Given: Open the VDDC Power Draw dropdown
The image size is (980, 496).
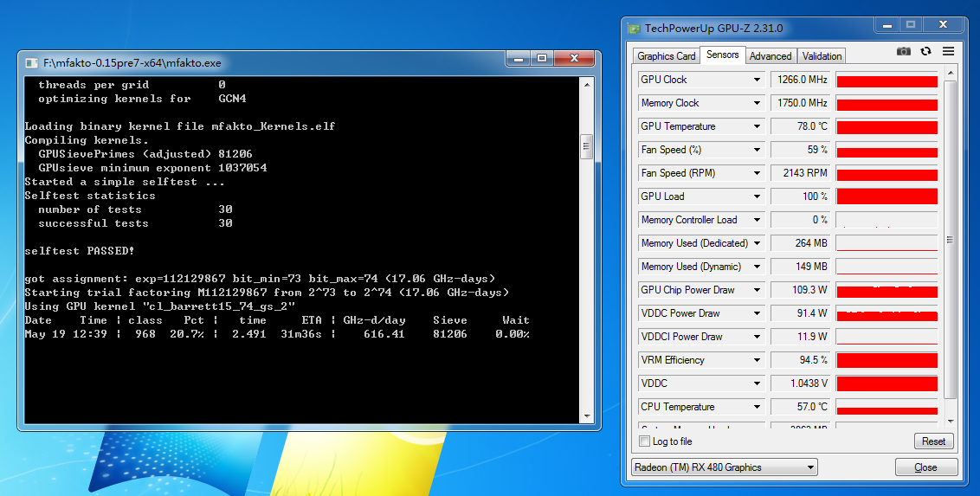Looking at the screenshot, I should pyautogui.click(x=757, y=313).
